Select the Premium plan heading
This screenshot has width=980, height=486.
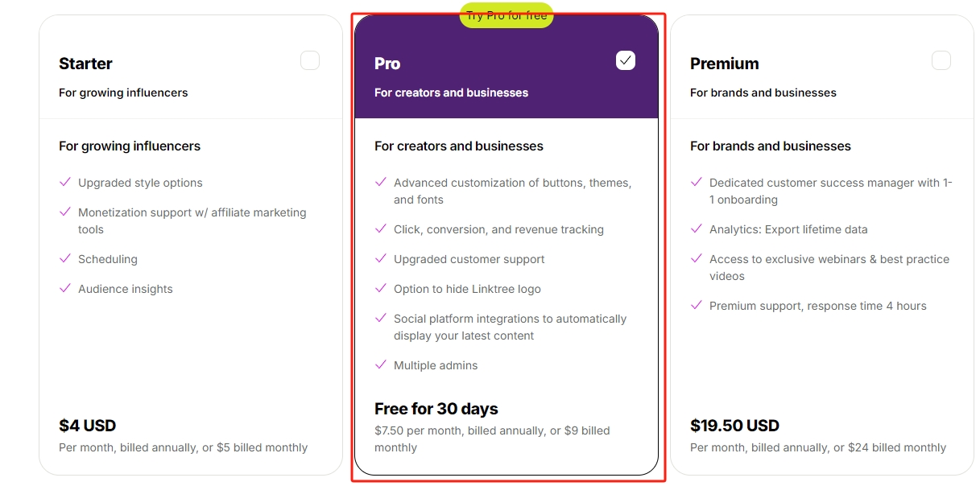(725, 64)
